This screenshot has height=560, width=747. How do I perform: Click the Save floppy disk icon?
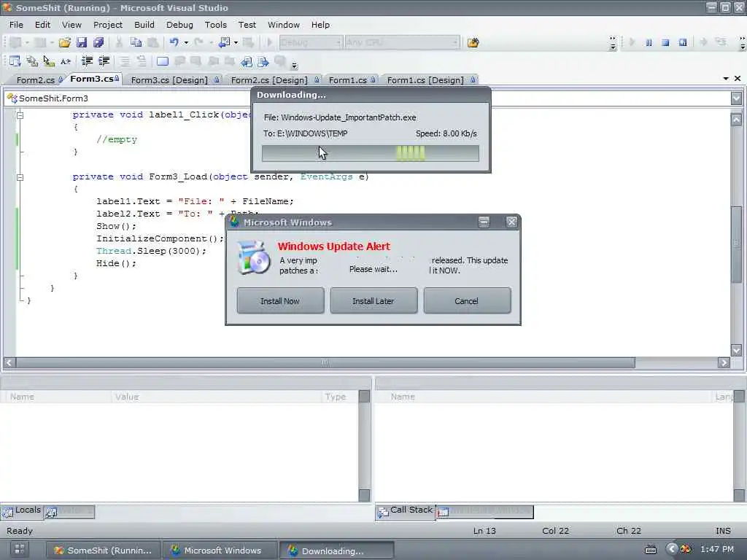pos(82,42)
